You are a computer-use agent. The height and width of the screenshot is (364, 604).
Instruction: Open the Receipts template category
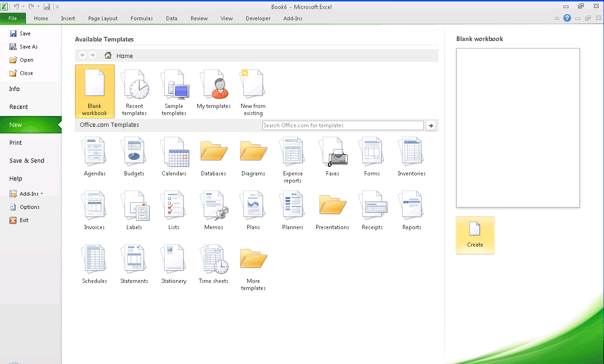[x=372, y=210]
